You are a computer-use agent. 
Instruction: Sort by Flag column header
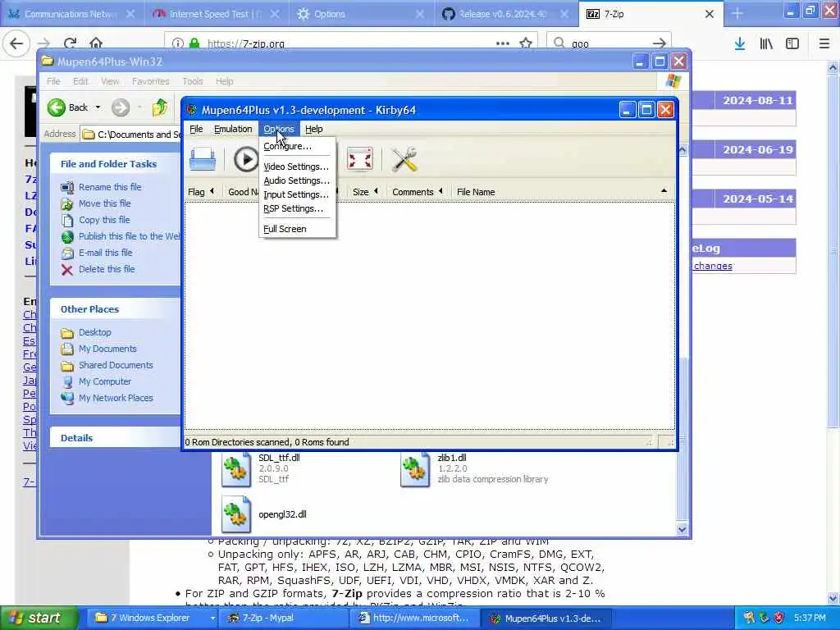point(201,192)
